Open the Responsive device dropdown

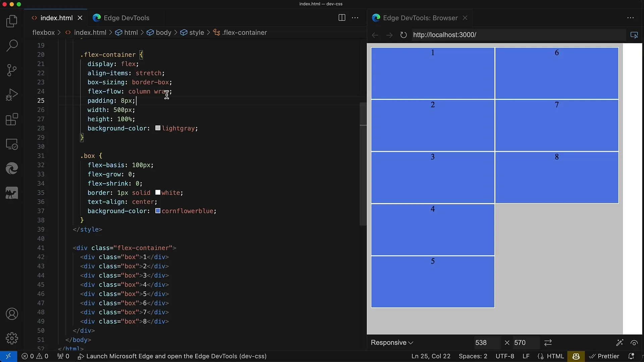392,343
